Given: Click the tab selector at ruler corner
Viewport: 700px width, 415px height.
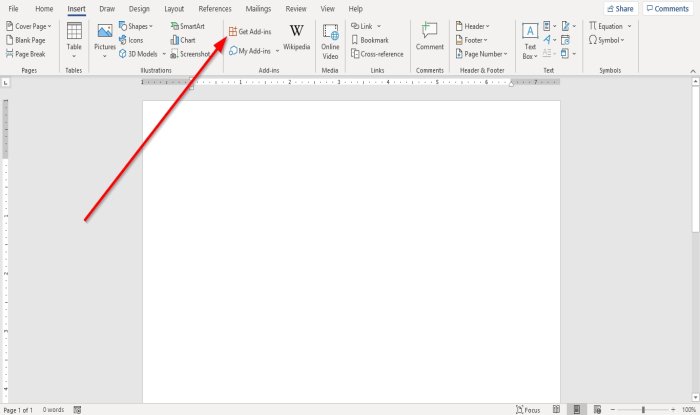Looking at the screenshot, I should coord(5,83).
